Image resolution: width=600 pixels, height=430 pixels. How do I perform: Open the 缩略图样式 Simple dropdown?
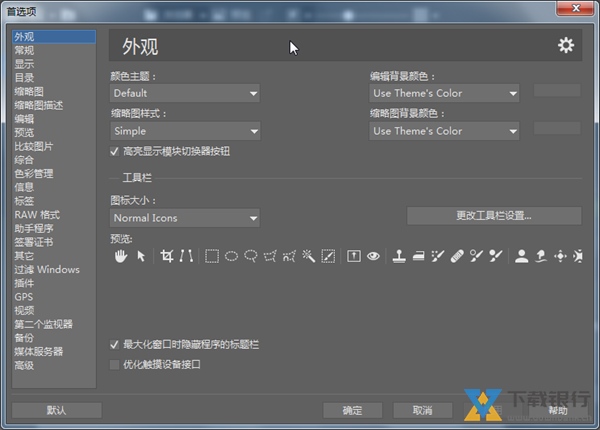point(185,131)
